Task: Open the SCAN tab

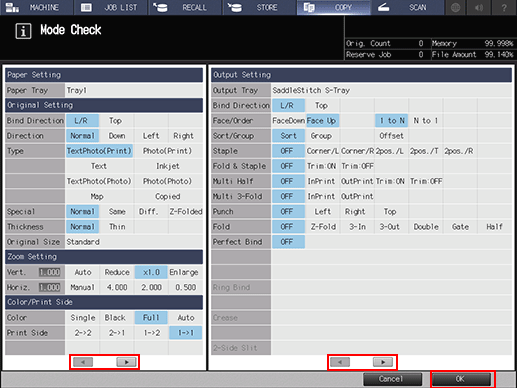Action: (407, 7)
